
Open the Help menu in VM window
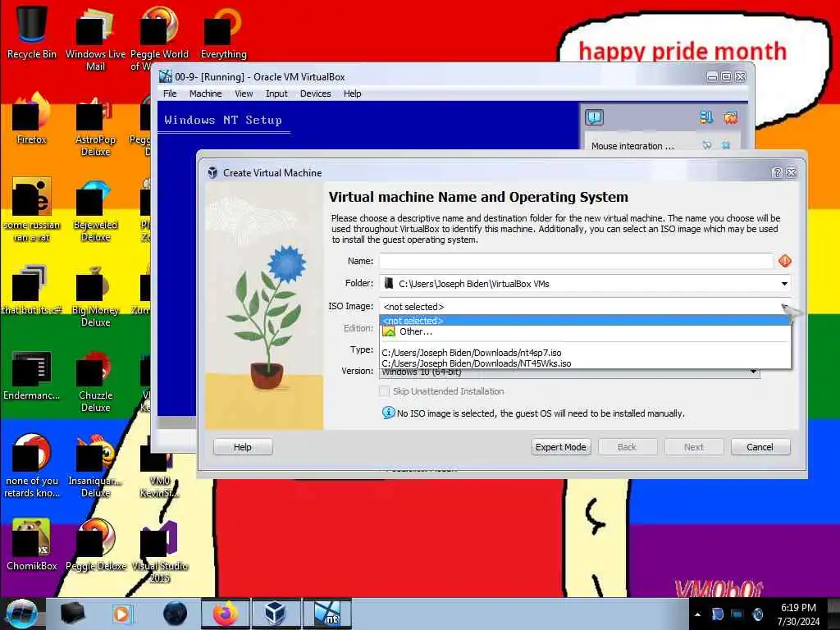click(352, 94)
